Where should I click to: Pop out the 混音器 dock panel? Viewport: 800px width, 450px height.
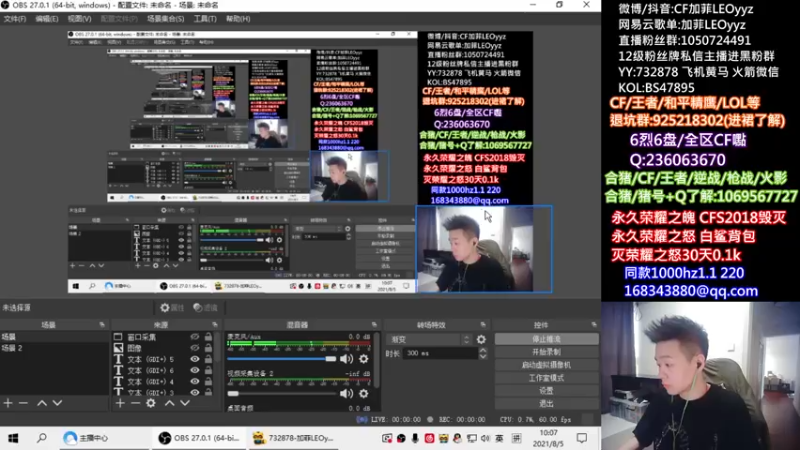[x=374, y=324]
